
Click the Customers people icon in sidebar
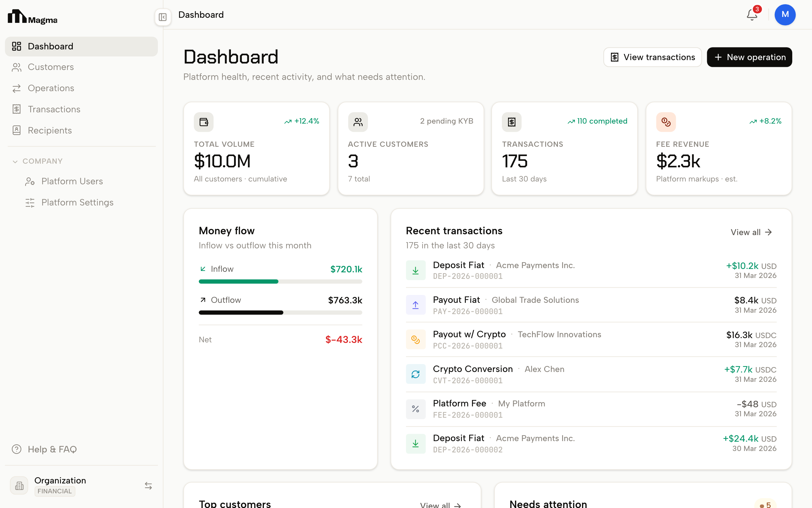point(16,67)
